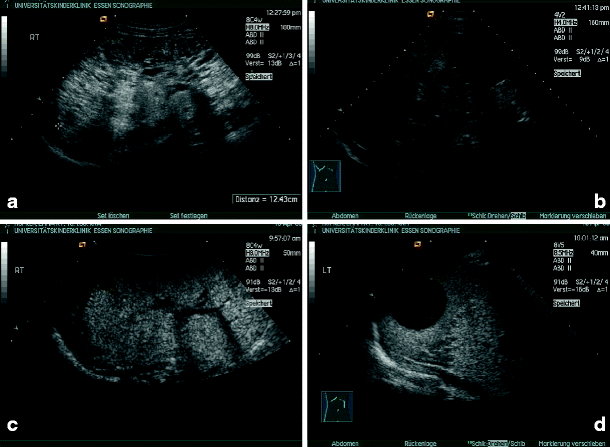The image size is (610, 447).
Task: Click the clinic header text in panel d
Action: [x=391, y=231]
